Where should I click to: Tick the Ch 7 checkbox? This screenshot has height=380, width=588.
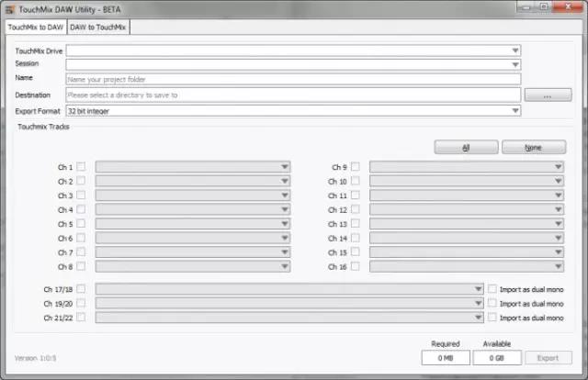click(x=81, y=251)
